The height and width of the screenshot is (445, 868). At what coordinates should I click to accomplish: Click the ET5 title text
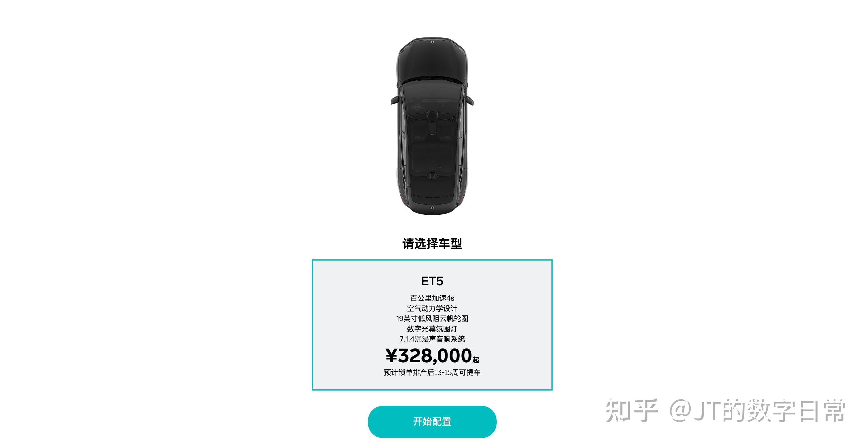(x=432, y=281)
